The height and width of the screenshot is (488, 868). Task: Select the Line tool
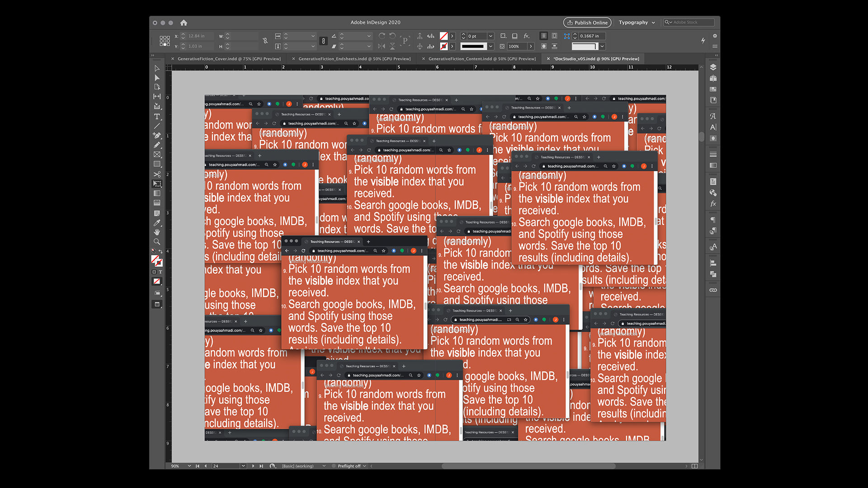(157, 126)
